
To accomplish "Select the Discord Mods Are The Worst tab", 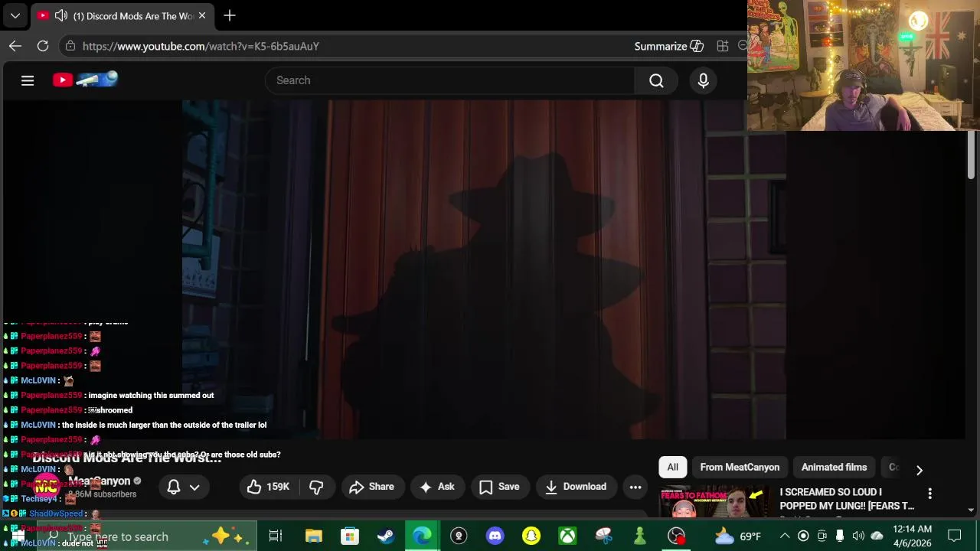I will [x=122, y=15].
